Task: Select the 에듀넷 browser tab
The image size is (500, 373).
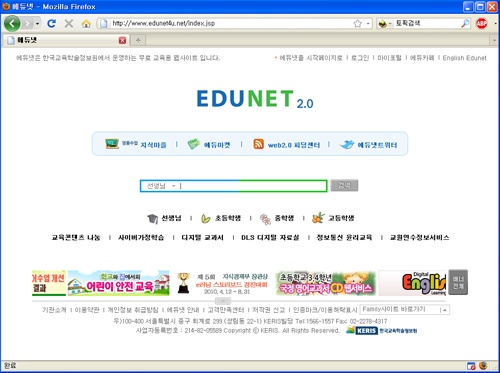Action: pos(67,40)
